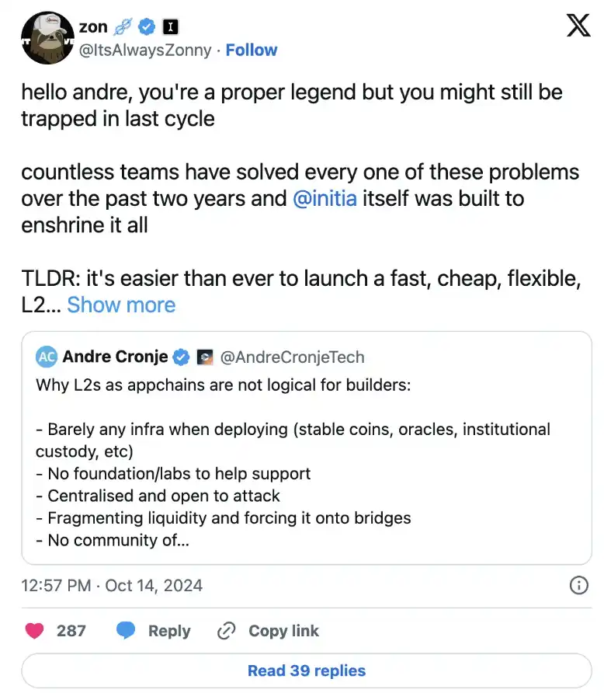Click the blue verified badge beside zon
This screenshot has width=604, height=700.
(x=147, y=27)
